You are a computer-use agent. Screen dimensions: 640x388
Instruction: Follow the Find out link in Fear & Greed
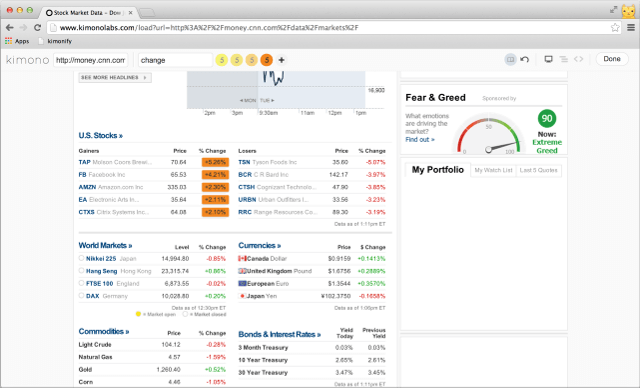tap(420, 140)
